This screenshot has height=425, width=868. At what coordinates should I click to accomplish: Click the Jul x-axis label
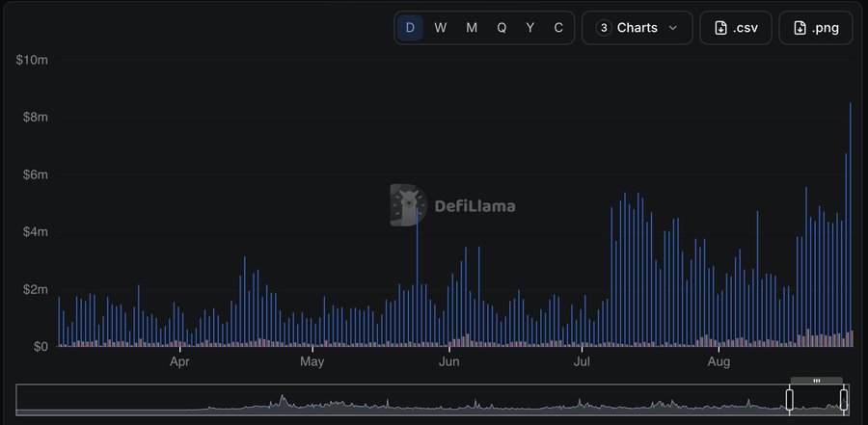click(582, 362)
